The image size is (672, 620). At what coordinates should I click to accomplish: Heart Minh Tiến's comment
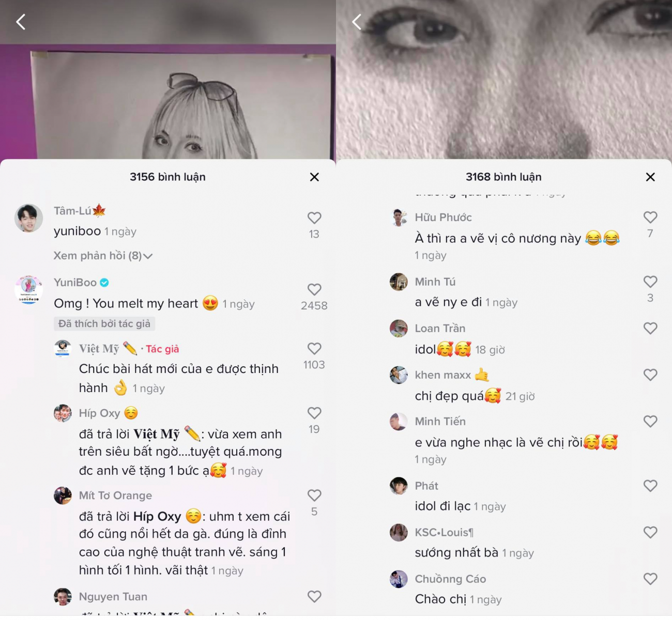(650, 422)
